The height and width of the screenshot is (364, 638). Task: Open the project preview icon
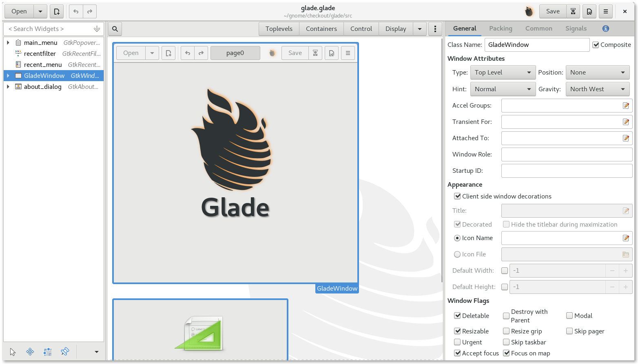(x=589, y=11)
